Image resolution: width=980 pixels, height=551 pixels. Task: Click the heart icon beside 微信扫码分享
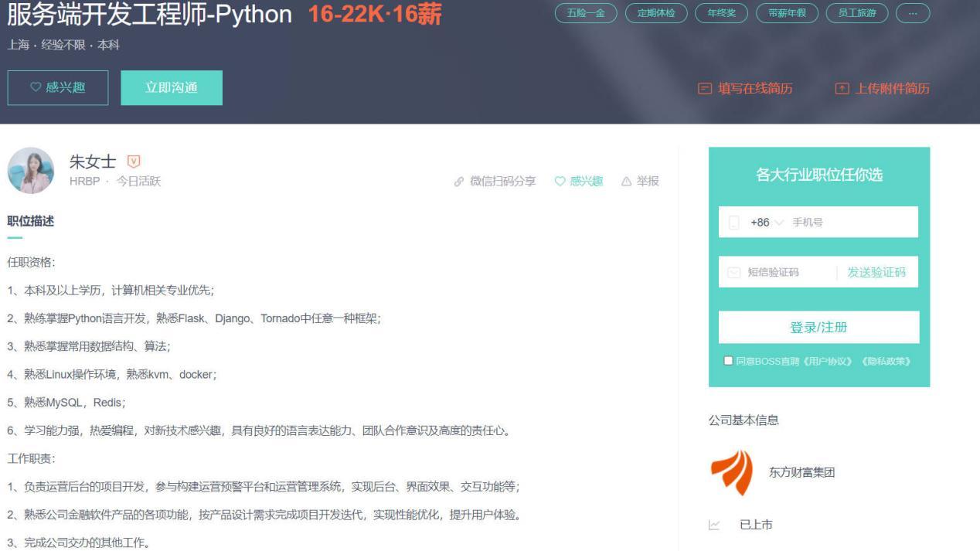pyautogui.click(x=560, y=181)
